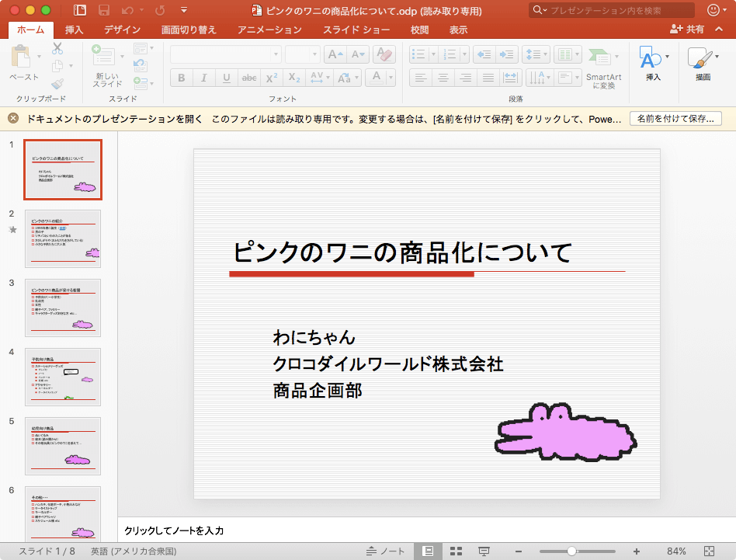Open the quick access toolbar customize dropdown
Screen dimensions: 736x560
coord(184,11)
